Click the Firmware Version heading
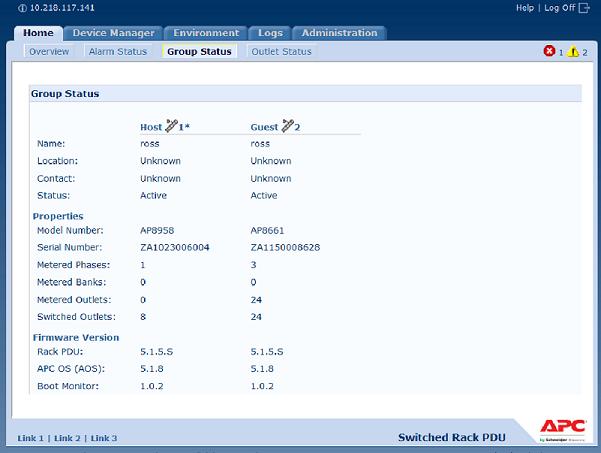Viewport: 601px width, 453px height. click(76, 338)
